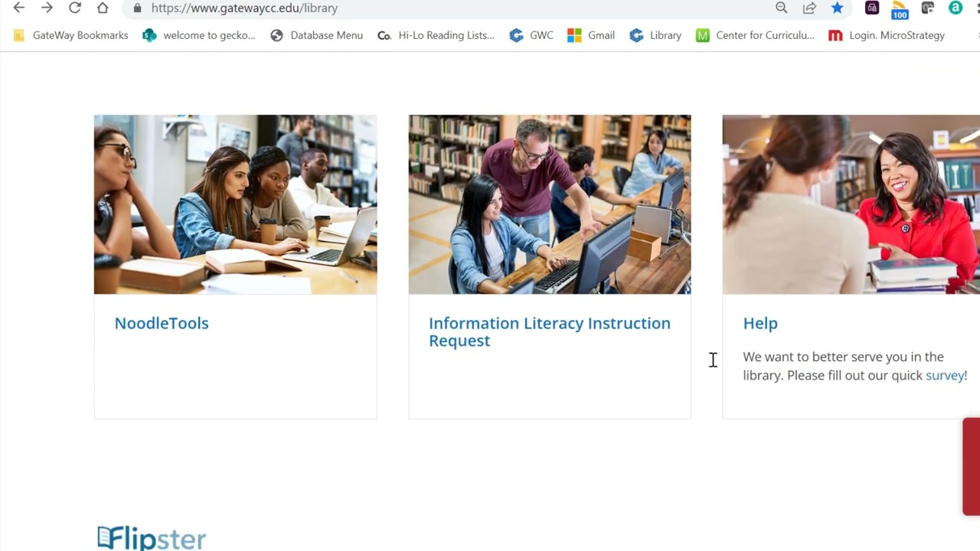Open the purple print extension icon

coord(872,8)
